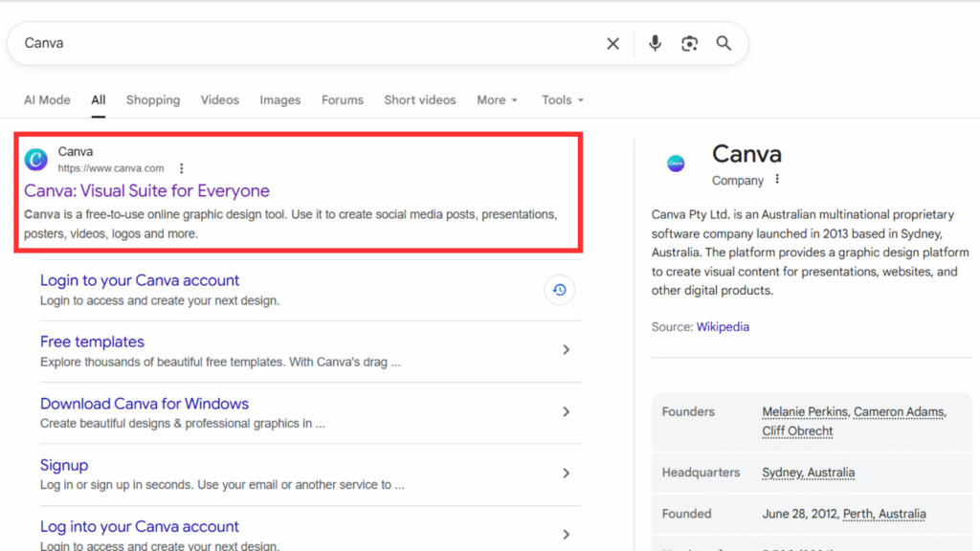Image resolution: width=980 pixels, height=551 pixels.
Task: Switch to the Images tab
Action: (x=279, y=100)
